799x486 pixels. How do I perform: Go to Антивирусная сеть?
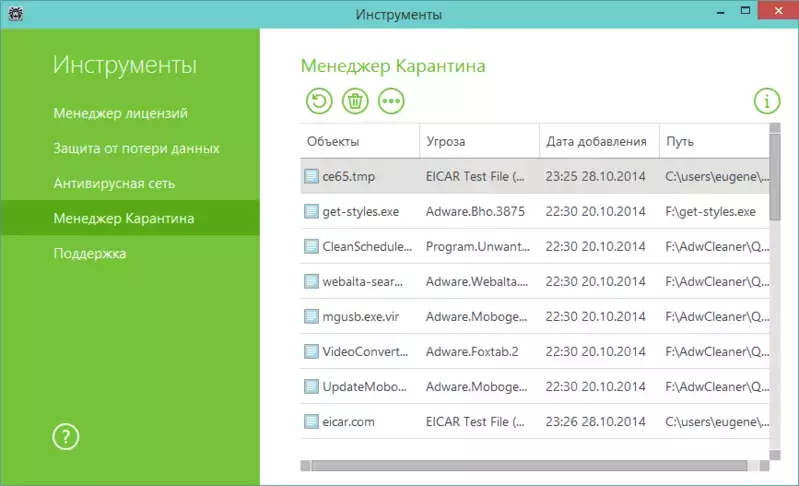click(114, 183)
